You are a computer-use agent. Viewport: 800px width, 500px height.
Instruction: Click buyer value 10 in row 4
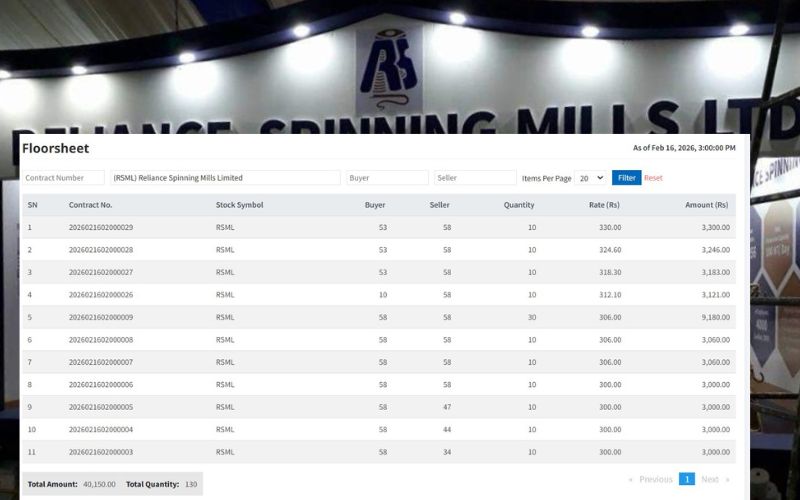pos(383,294)
